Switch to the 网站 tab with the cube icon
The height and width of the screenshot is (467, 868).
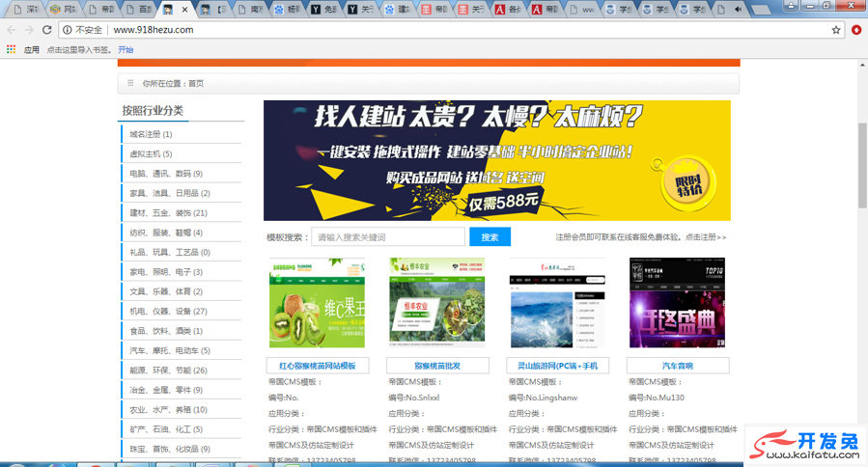(x=63, y=10)
